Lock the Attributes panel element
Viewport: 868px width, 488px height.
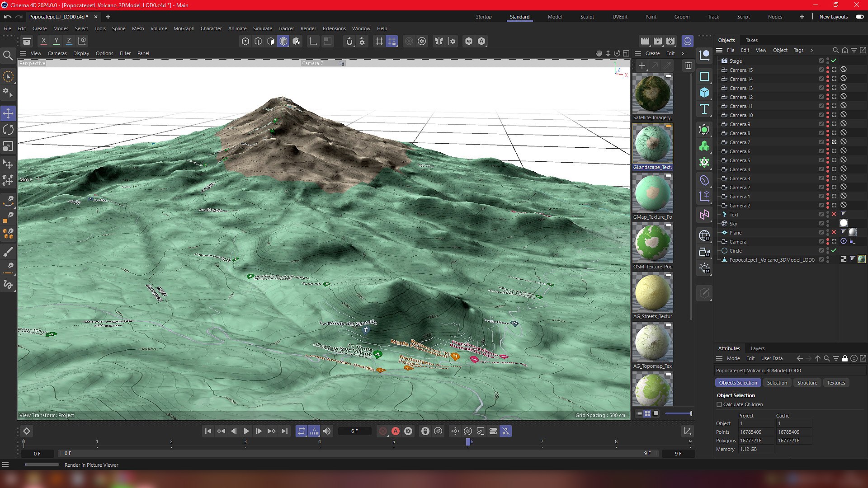(844, 358)
